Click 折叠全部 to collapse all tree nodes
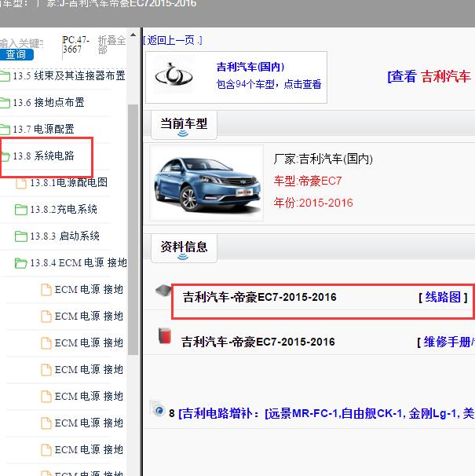This screenshot has width=475, height=476. (111, 45)
